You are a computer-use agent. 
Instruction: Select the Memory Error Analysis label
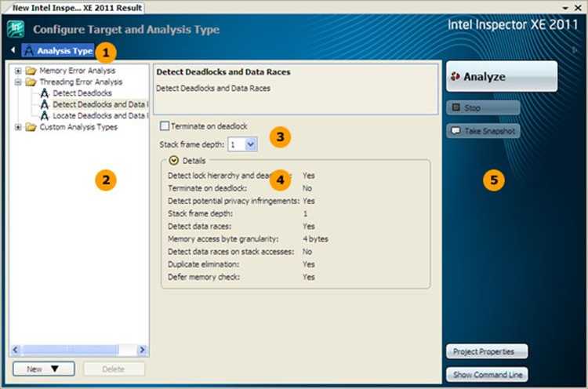78,71
